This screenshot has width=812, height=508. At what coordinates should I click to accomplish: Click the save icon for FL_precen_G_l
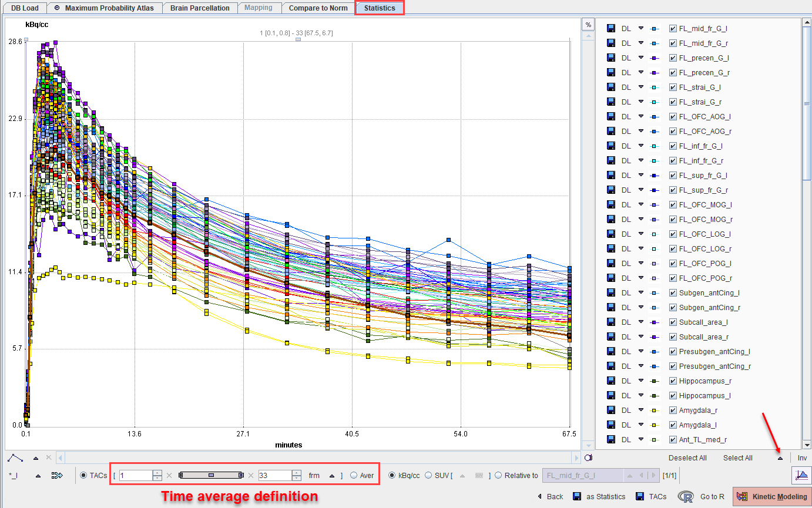611,58
